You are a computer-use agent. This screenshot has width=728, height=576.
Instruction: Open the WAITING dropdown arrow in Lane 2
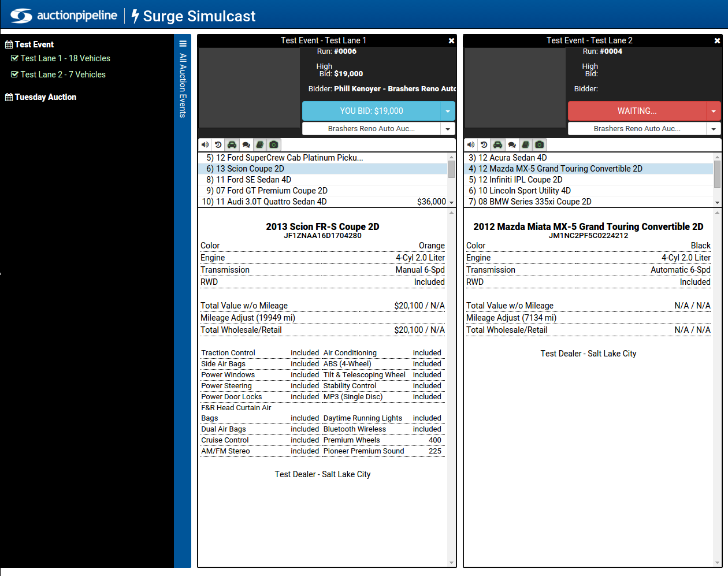pos(715,111)
